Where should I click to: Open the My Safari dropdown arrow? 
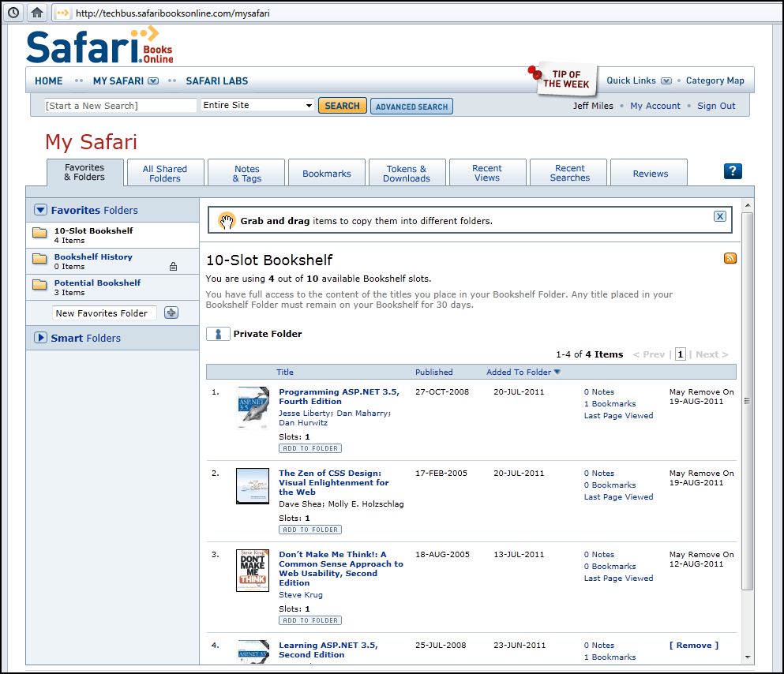tap(153, 81)
